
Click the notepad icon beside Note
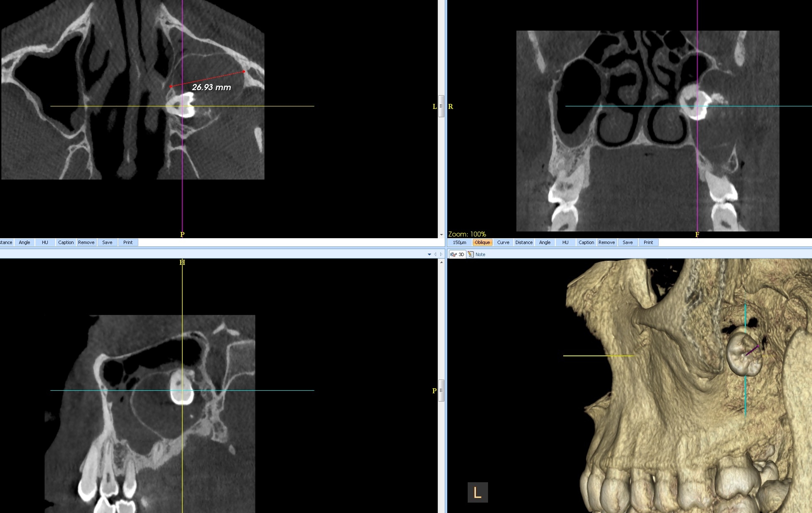coord(471,254)
